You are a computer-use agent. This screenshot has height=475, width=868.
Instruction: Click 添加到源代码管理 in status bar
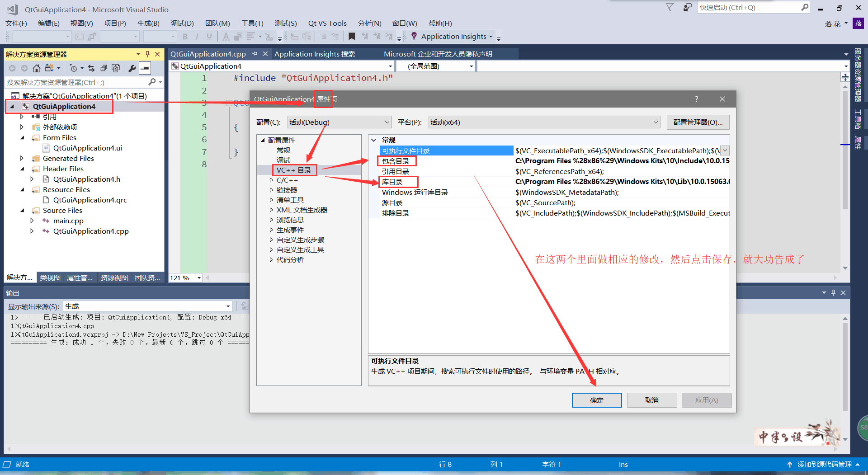[x=825, y=464]
